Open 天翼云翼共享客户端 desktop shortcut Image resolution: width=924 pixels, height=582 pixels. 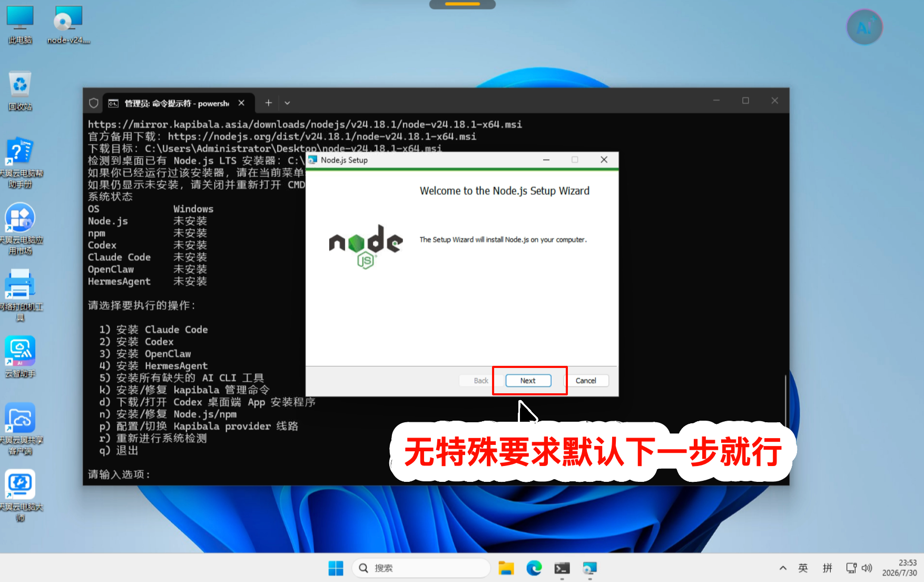click(20, 429)
